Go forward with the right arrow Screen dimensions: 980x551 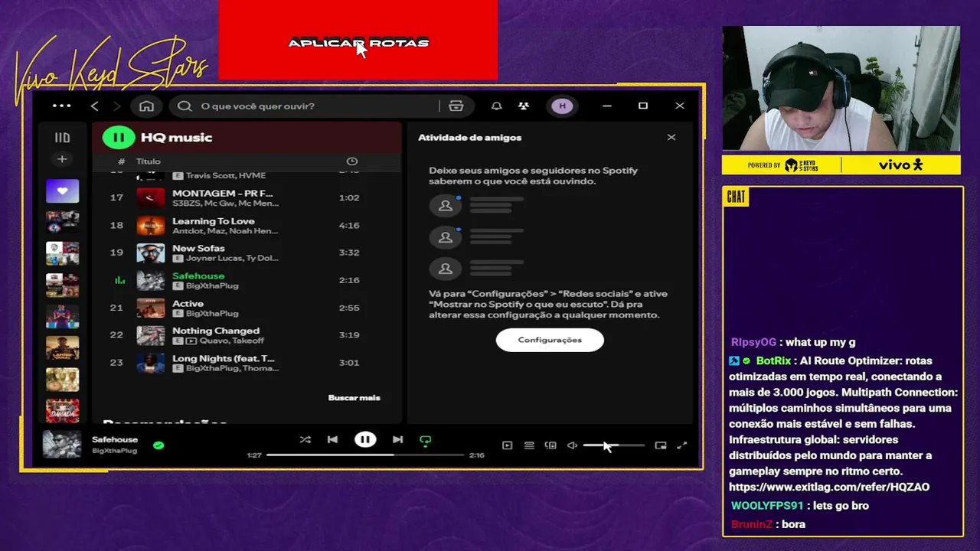pyautogui.click(x=116, y=106)
